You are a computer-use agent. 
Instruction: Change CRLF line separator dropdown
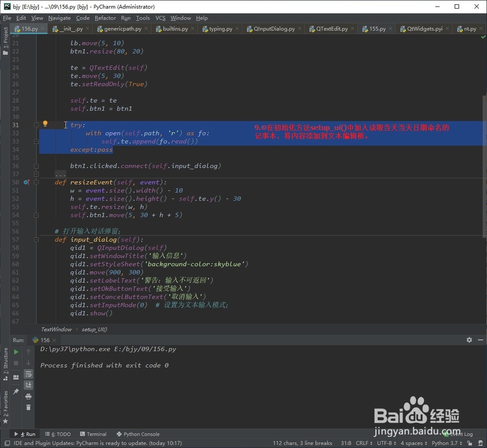click(x=364, y=443)
